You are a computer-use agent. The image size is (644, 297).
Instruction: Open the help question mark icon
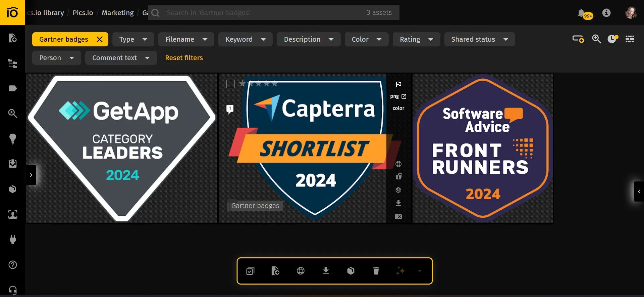pos(13,265)
